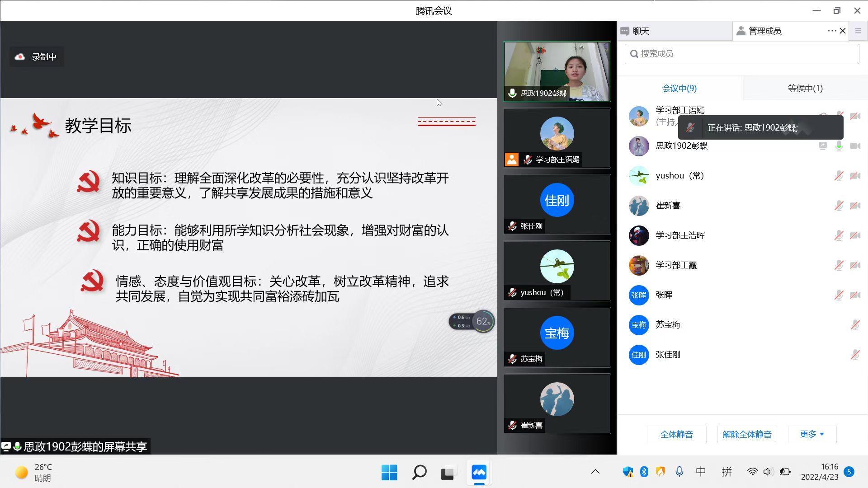Expand Windows system tray hidden icons chevron

(x=595, y=472)
